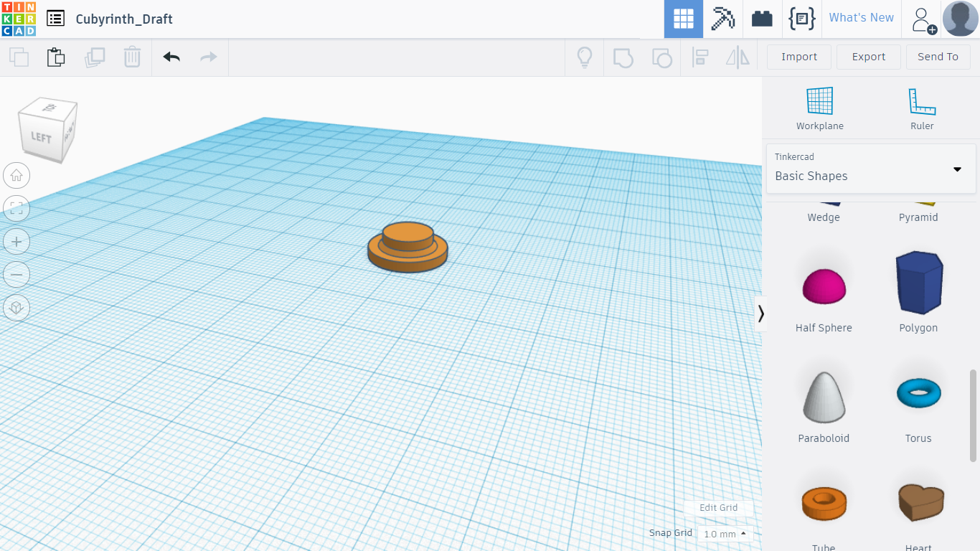Click the Group shapes icon

(623, 57)
